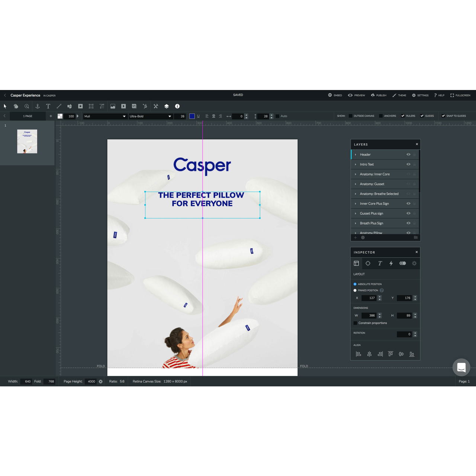Enable the Outside Canvas checkbox
The height and width of the screenshot is (476, 476).
click(x=350, y=116)
